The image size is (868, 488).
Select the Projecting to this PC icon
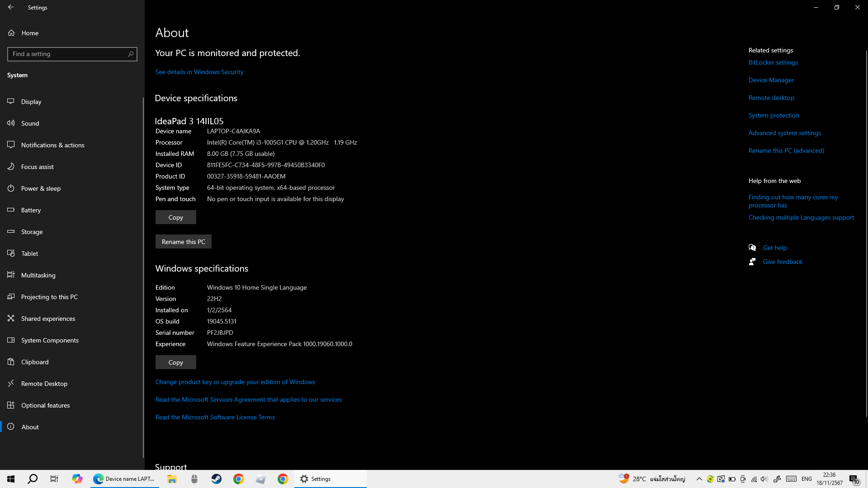11,296
